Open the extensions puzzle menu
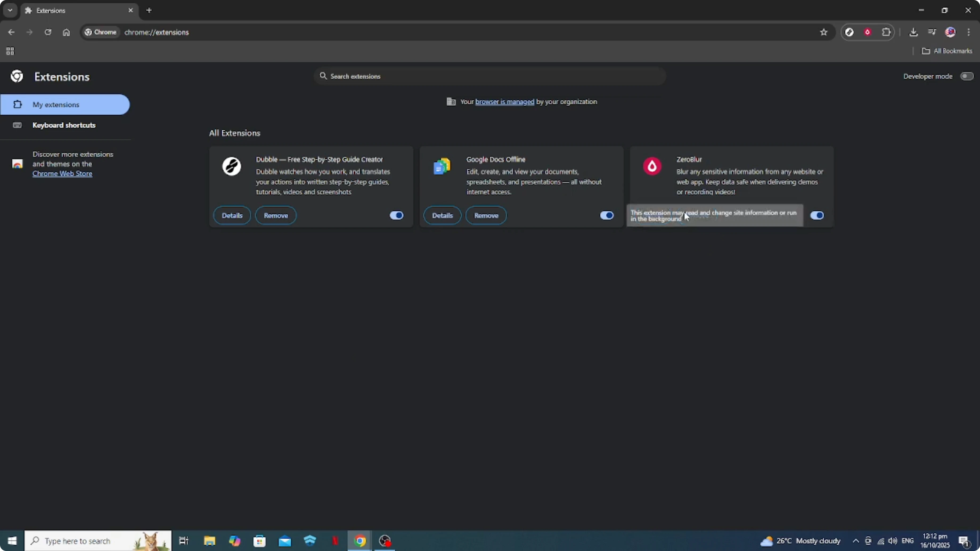 click(886, 32)
